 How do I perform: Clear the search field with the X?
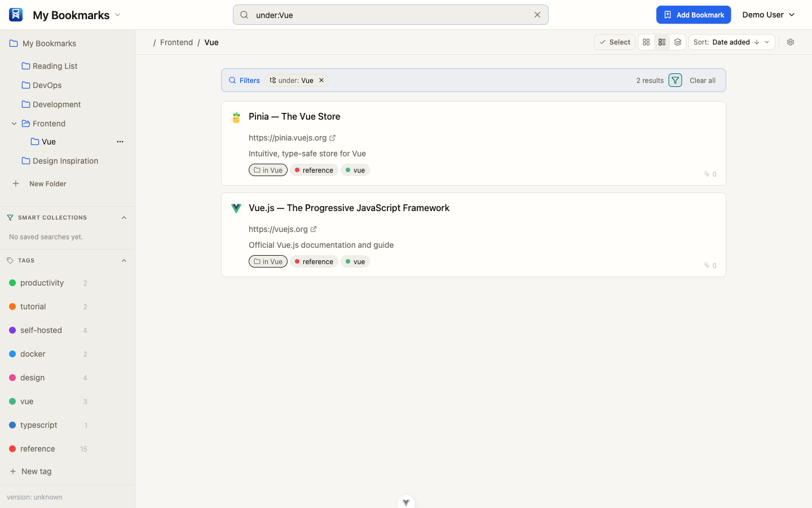tap(537, 15)
